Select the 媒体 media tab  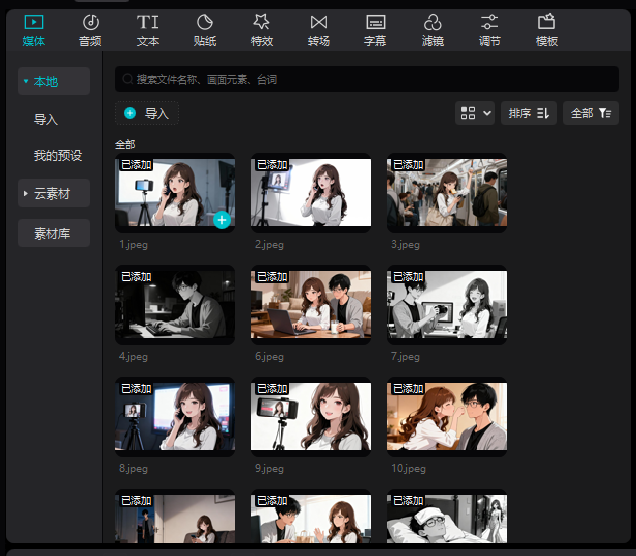(33, 30)
